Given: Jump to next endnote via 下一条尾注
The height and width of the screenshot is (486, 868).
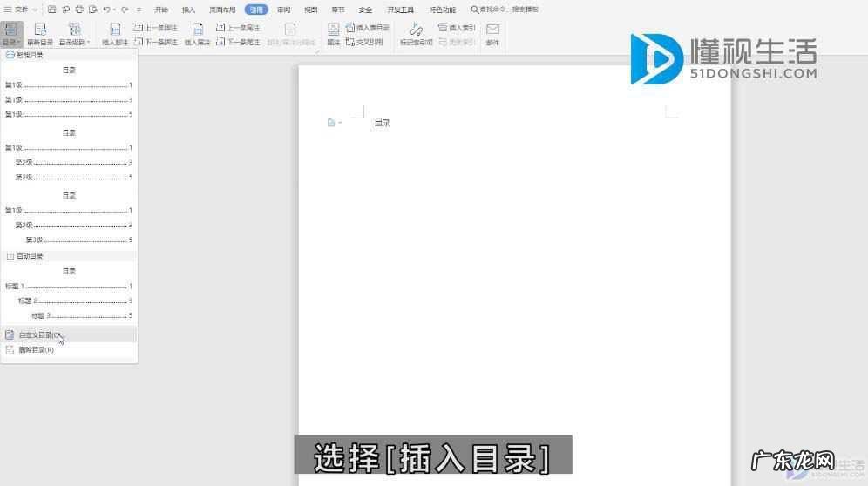Looking at the screenshot, I should click(x=238, y=42).
